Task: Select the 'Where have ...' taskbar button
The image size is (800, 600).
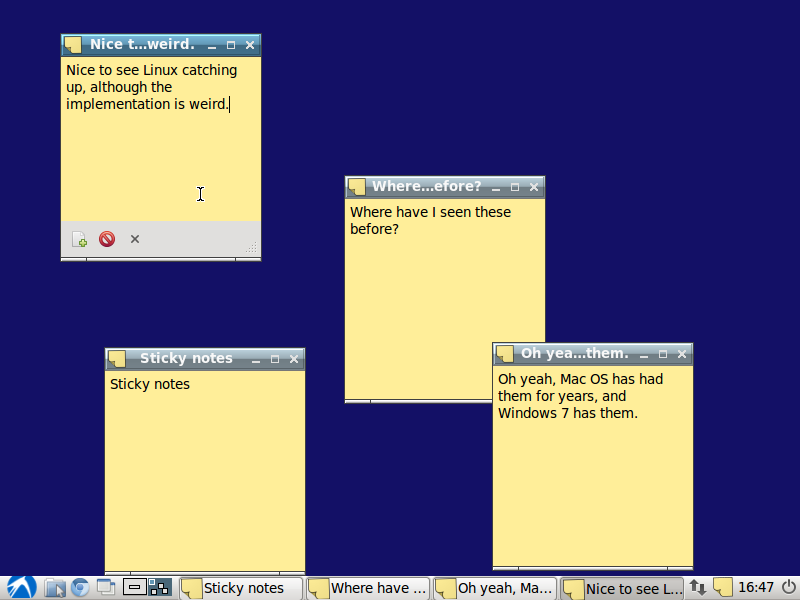Action: click(x=367, y=588)
